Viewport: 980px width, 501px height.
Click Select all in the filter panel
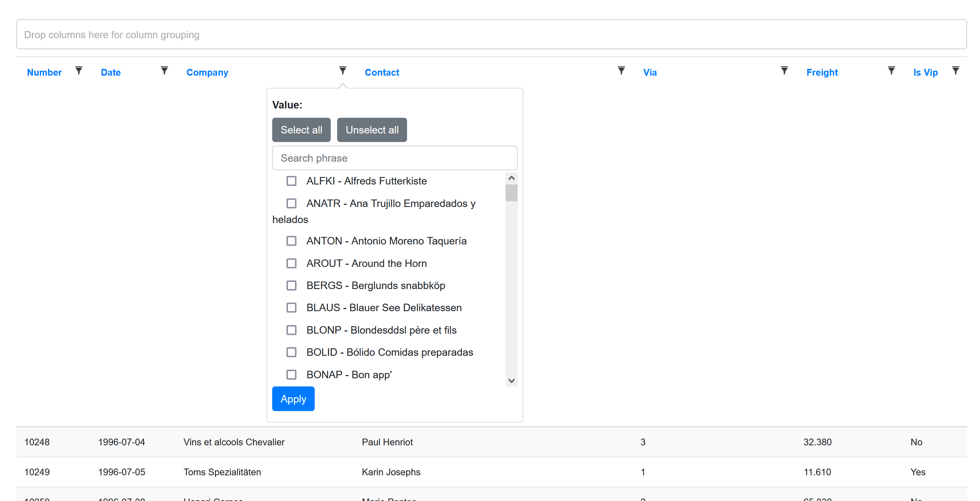click(x=301, y=130)
